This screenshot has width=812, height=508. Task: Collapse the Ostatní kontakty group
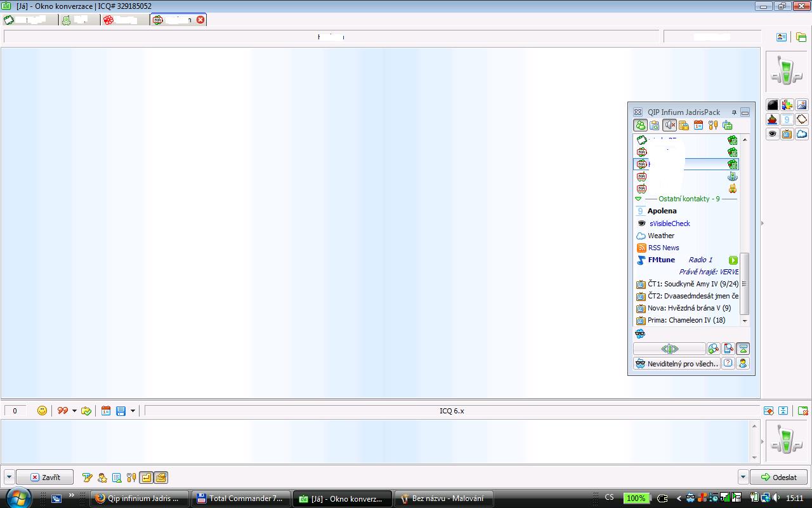click(x=638, y=199)
